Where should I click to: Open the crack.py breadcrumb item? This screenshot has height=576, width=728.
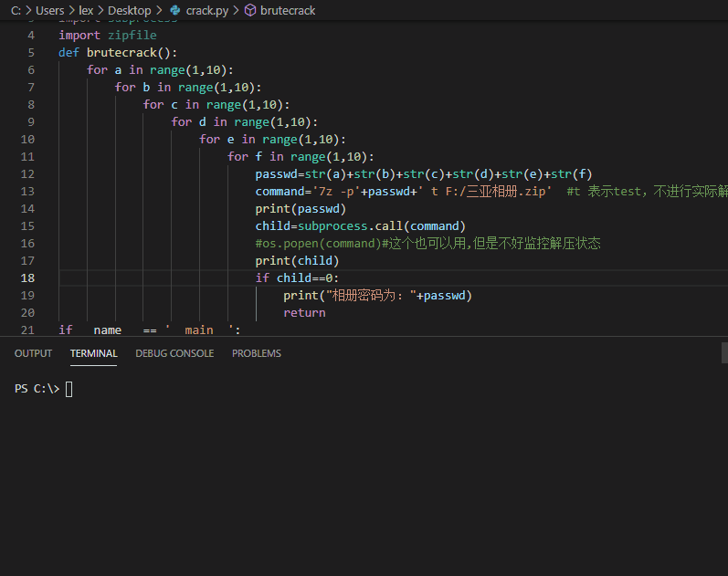point(206,11)
